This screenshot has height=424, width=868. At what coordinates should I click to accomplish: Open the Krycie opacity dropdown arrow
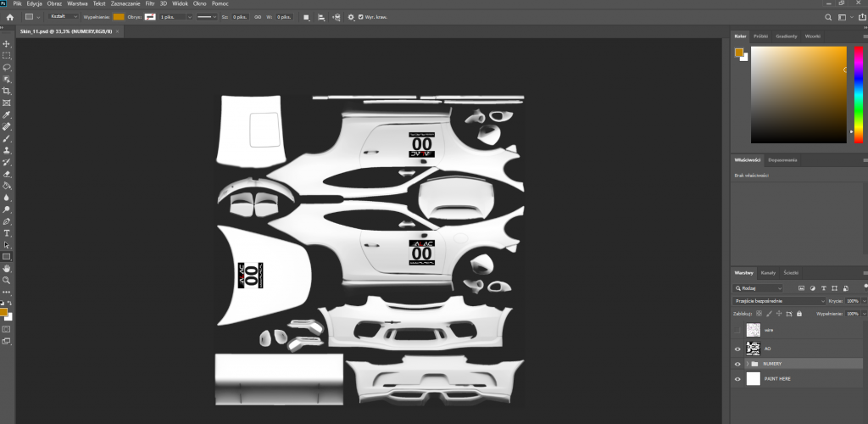pyautogui.click(x=864, y=301)
